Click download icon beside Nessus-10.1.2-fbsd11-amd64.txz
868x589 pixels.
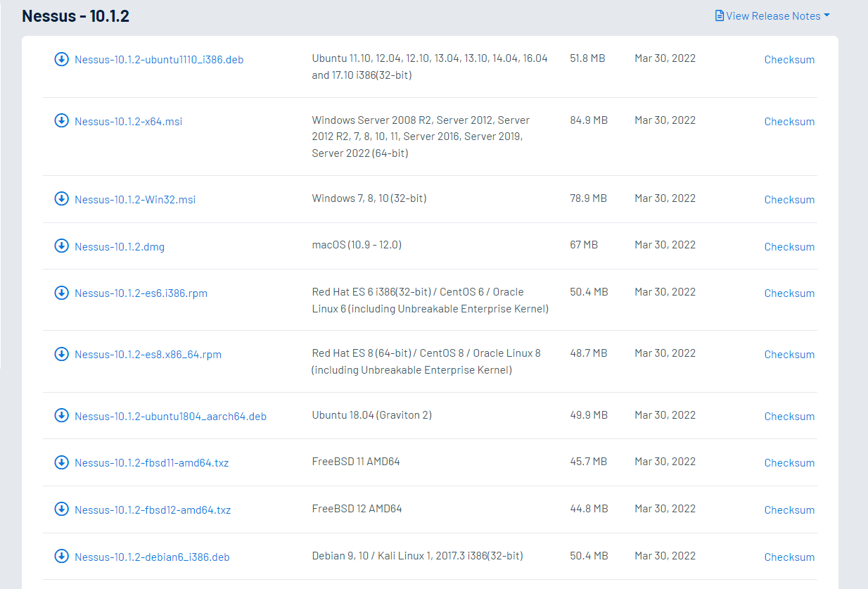pos(61,462)
